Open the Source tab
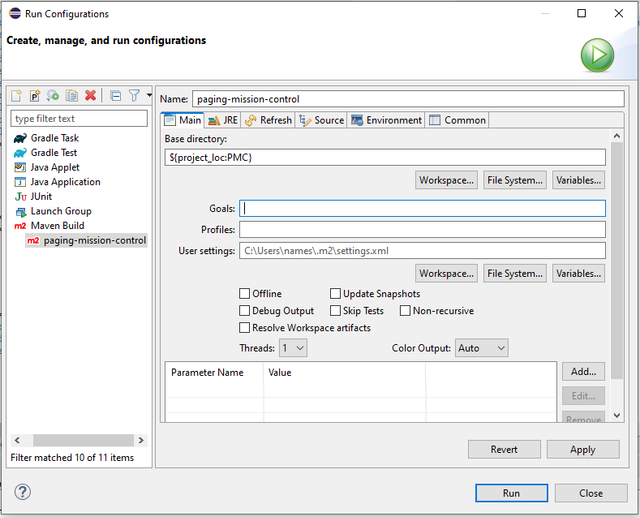The width and height of the screenshot is (640, 518). click(321, 120)
